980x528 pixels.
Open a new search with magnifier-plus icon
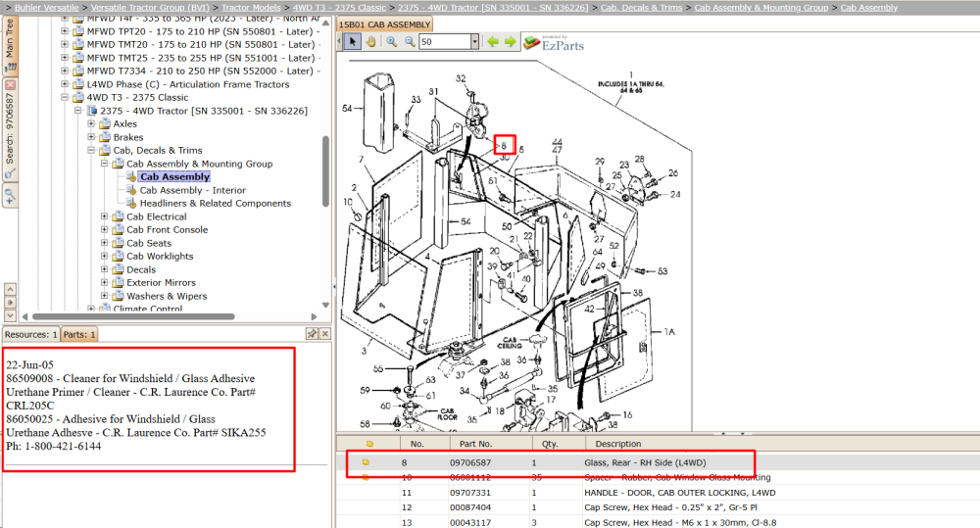(10, 196)
